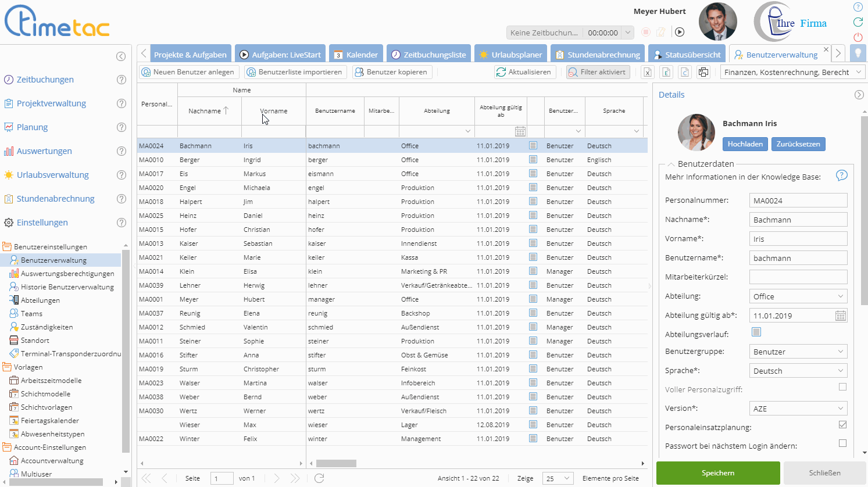This screenshot has width=868, height=487.
Task: Switch to the Urlaubsplaner tab
Action: point(510,55)
